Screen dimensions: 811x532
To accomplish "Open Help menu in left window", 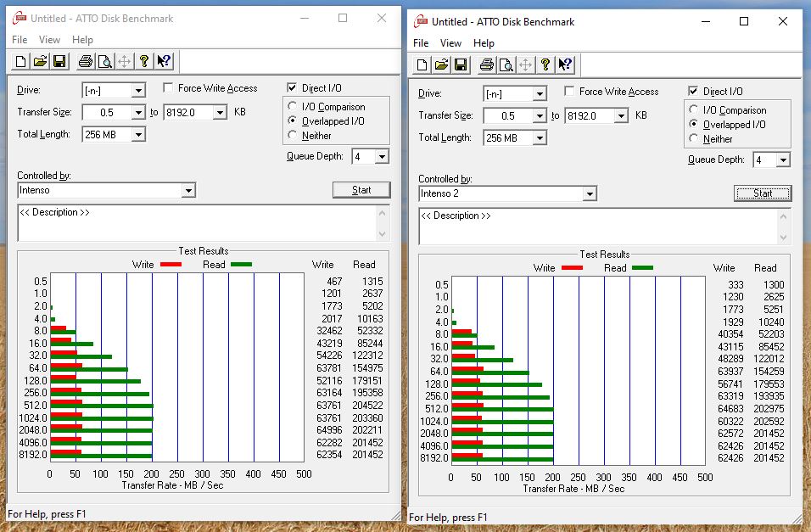I will 83,40.
